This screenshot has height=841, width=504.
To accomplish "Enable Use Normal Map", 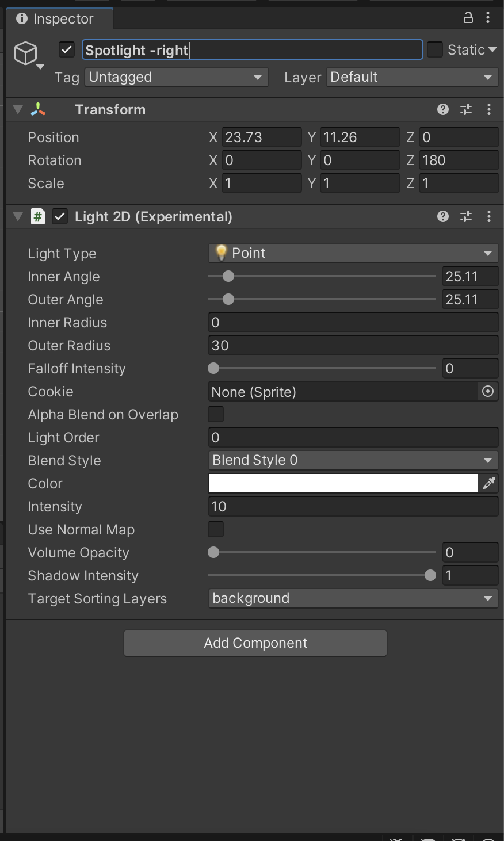I will (215, 529).
